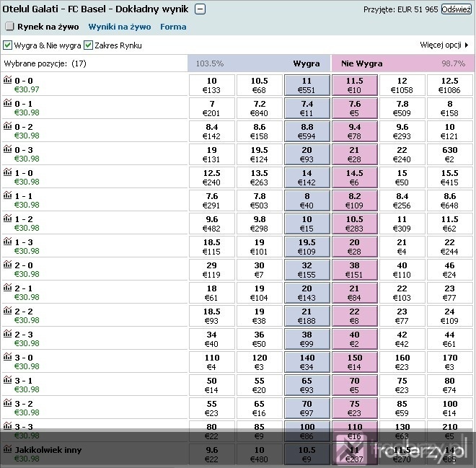Expand the Więcej opcji menu

click(x=444, y=45)
